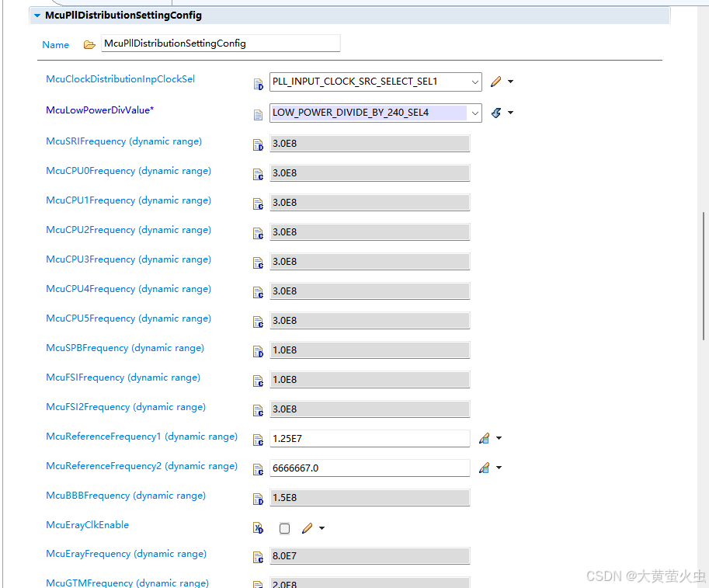
Task: Click the parameter icon for McuReferenceFrequency1
Action: [258, 440]
